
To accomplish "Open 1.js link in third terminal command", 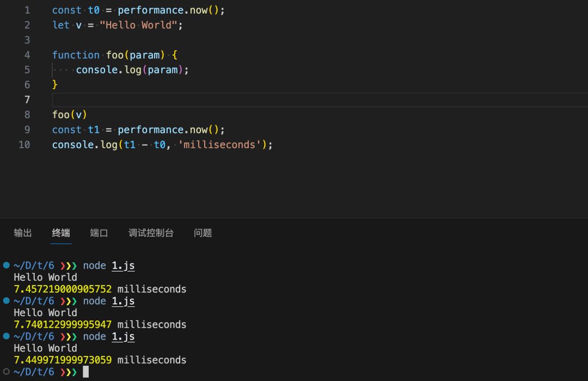I will pyautogui.click(x=123, y=337).
